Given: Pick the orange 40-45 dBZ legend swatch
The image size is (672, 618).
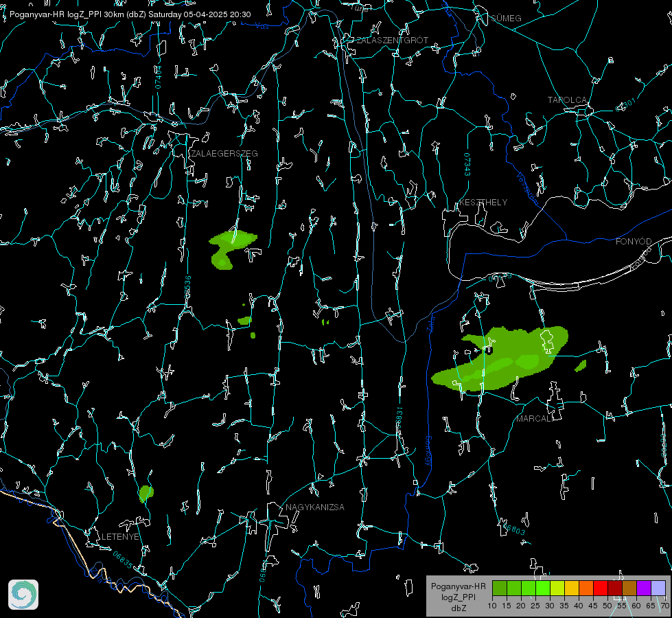Looking at the screenshot, I should point(586,588).
